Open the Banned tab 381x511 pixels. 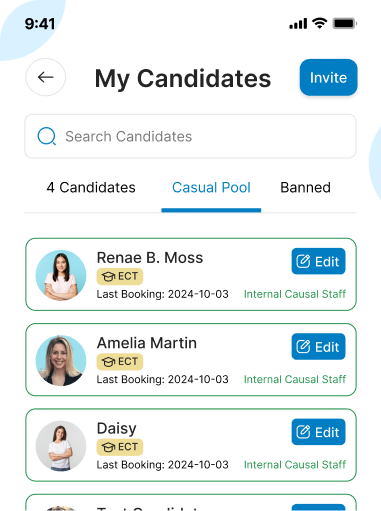tap(305, 187)
